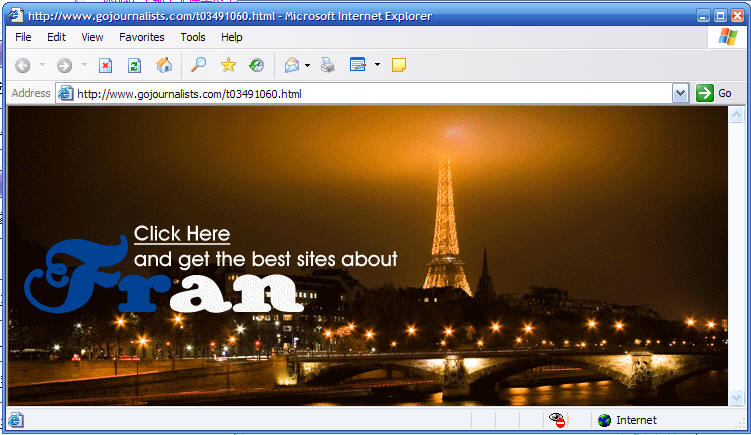Image resolution: width=751 pixels, height=435 pixels.
Task: Expand the address bar URL dropdown
Action: pyautogui.click(x=681, y=93)
